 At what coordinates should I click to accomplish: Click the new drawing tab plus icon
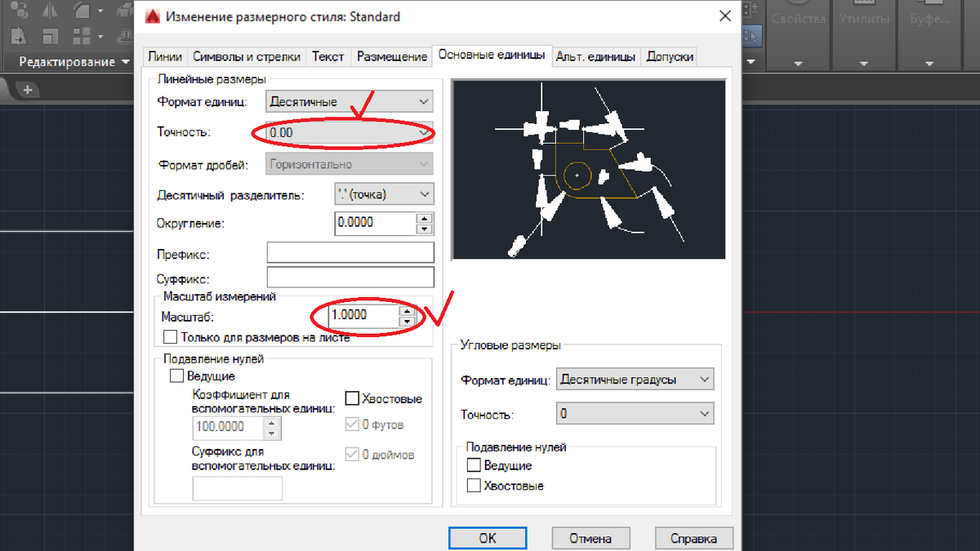tap(28, 90)
